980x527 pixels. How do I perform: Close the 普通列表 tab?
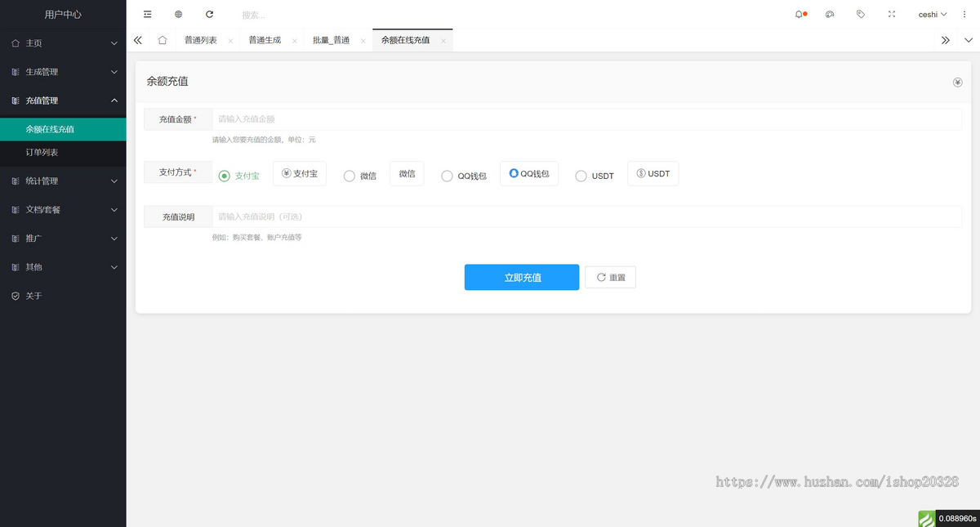230,41
